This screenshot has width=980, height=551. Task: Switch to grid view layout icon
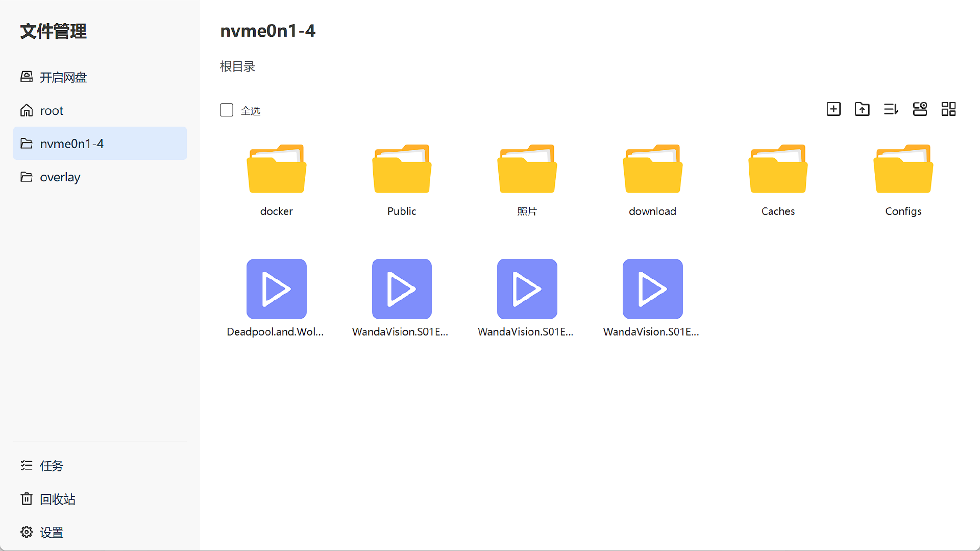click(x=948, y=109)
